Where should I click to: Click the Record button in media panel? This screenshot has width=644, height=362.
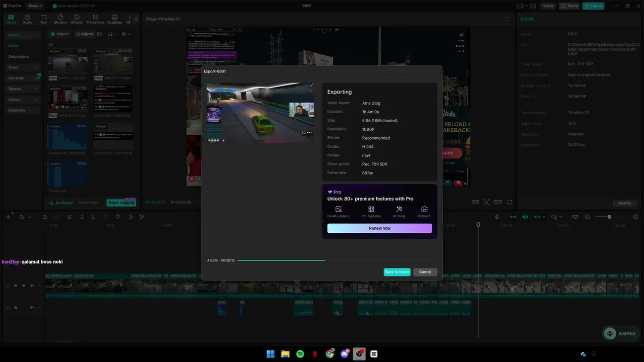click(x=85, y=34)
